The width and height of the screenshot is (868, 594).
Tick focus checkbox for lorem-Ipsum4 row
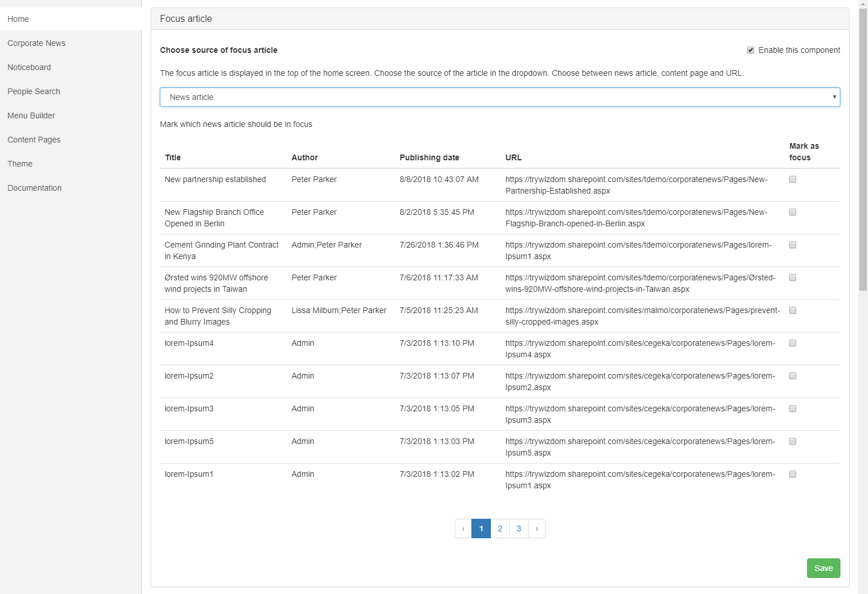click(793, 343)
